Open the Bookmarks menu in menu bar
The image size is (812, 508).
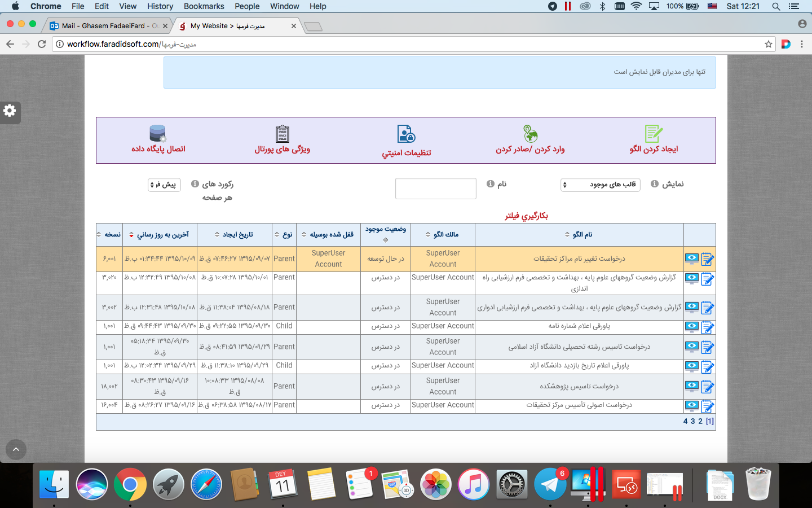tap(204, 6)
